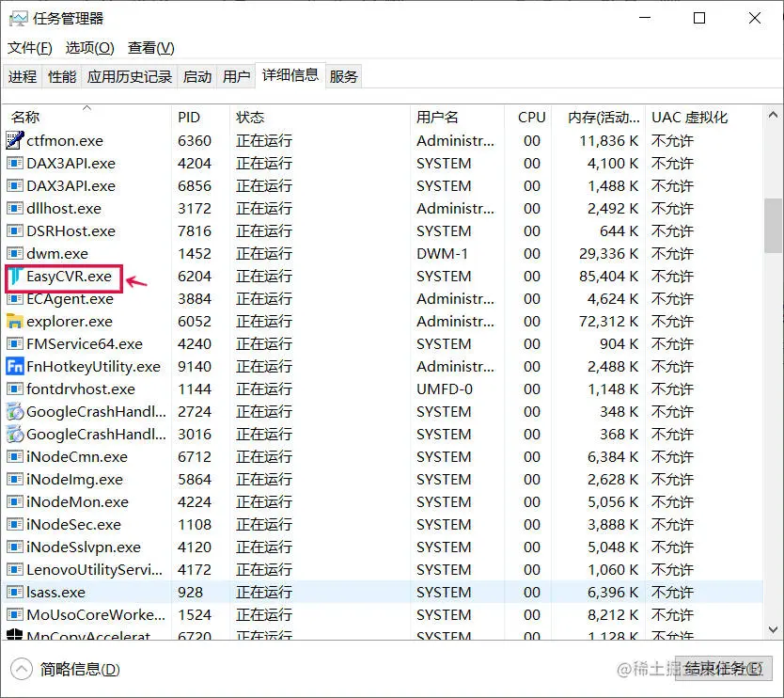Switch to the 应用历史记录 tab
This screenshot has height=698, width=784.
click(x=130, y=76)
